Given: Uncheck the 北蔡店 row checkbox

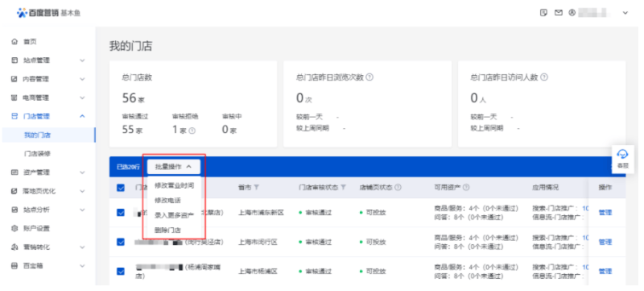Looking at the screenshot, I should pos(121,213).
